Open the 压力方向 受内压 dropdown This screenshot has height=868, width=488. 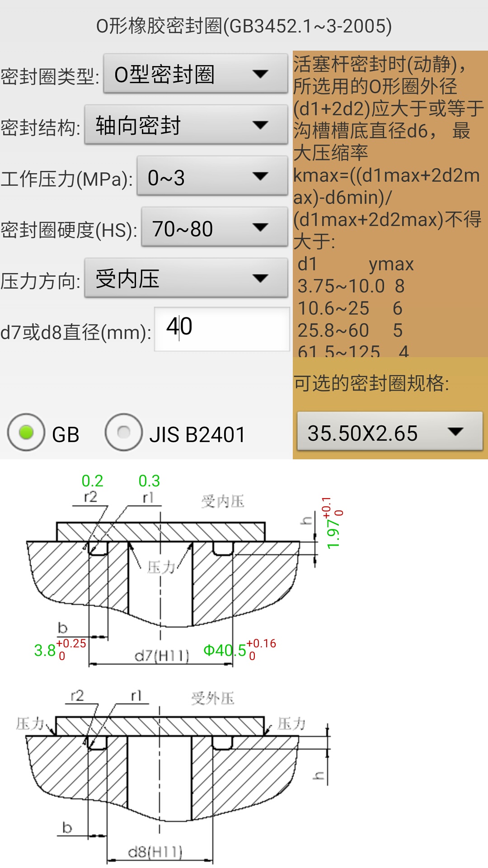coord(186,278)
